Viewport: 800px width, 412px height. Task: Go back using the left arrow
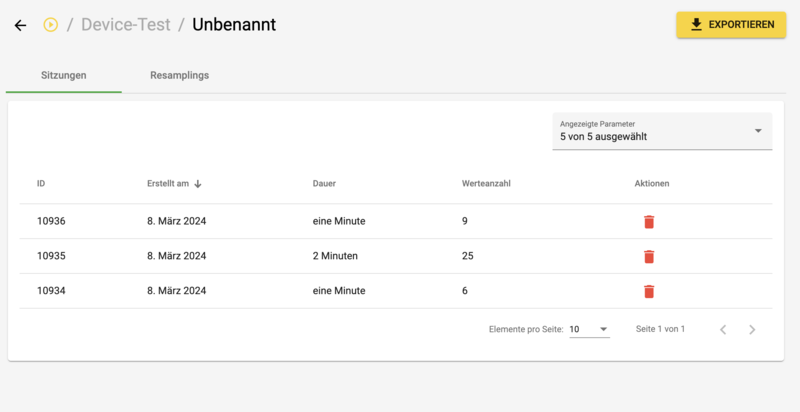click(20, 25)
